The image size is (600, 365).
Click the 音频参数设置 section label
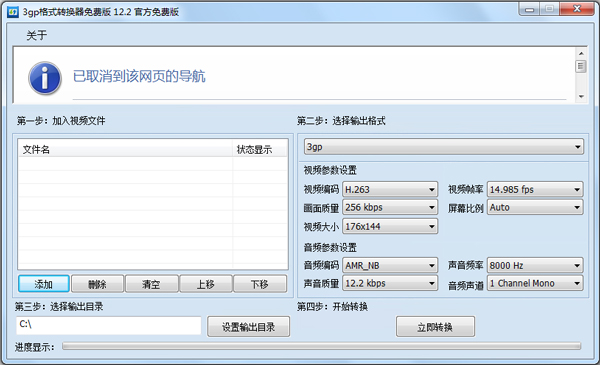point(330,248)
